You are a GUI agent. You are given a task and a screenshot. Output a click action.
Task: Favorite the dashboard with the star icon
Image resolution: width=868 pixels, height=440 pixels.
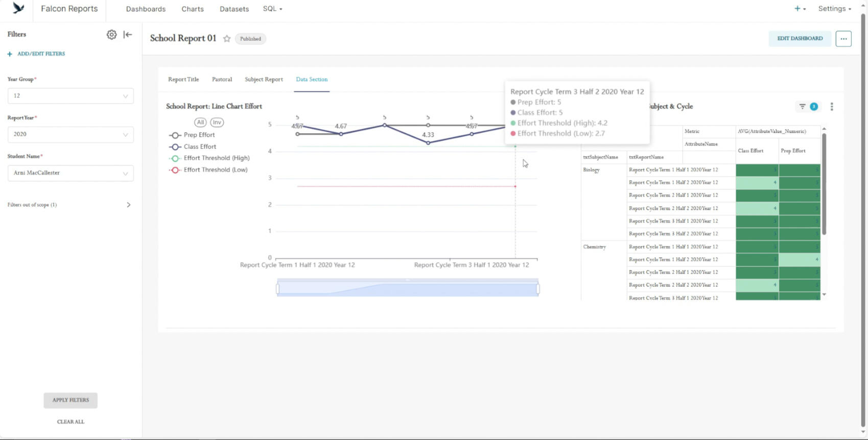click(x=227, y=39)
